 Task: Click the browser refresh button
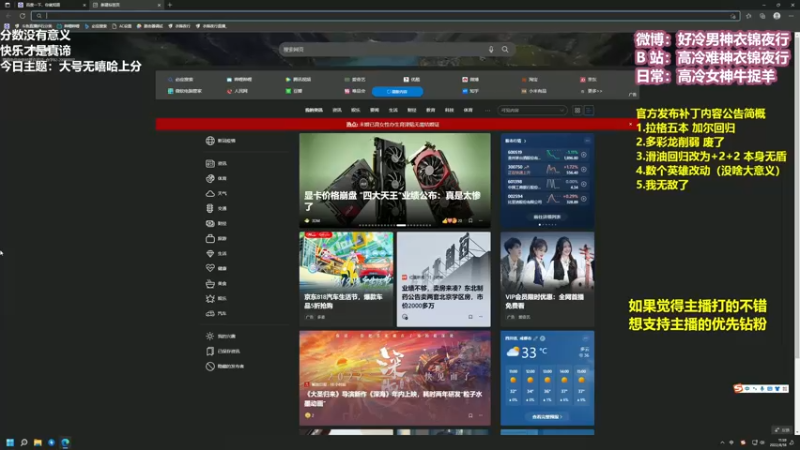[22, 16]
